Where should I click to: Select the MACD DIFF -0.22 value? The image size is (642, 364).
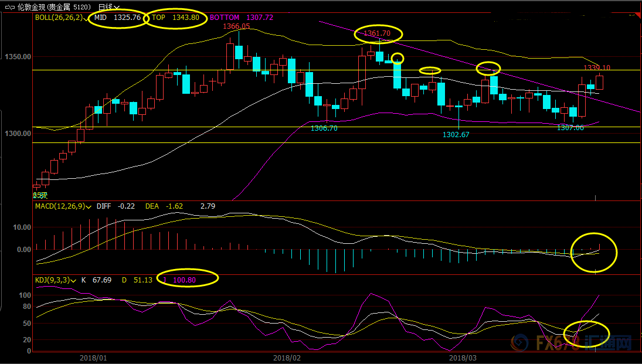point(116,206)
